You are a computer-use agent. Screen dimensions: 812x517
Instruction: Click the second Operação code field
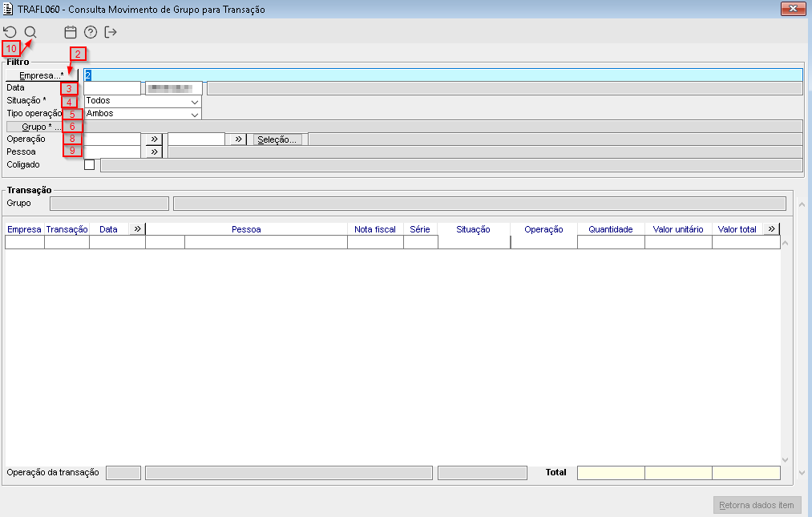click(x=196, y=139)
